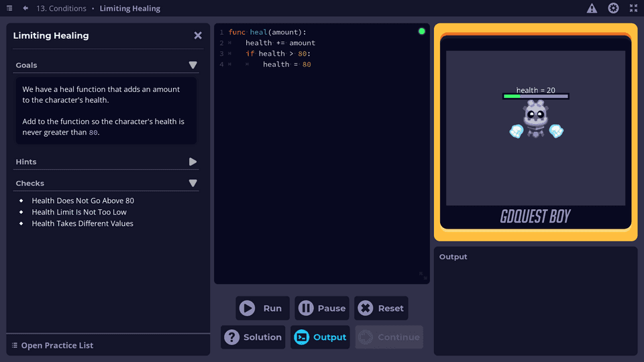
Task: Reset the code with Reset button
Action: [x=381, y=308]
